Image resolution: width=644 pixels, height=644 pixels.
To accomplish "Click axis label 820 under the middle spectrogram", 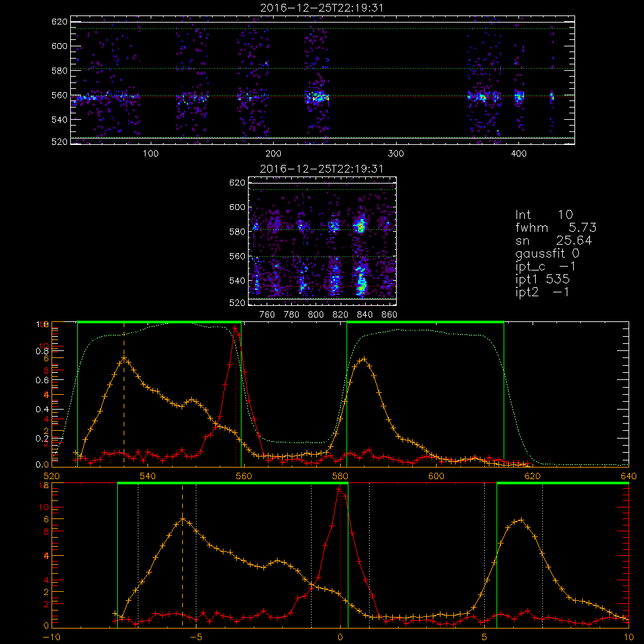I will point(341,315).
